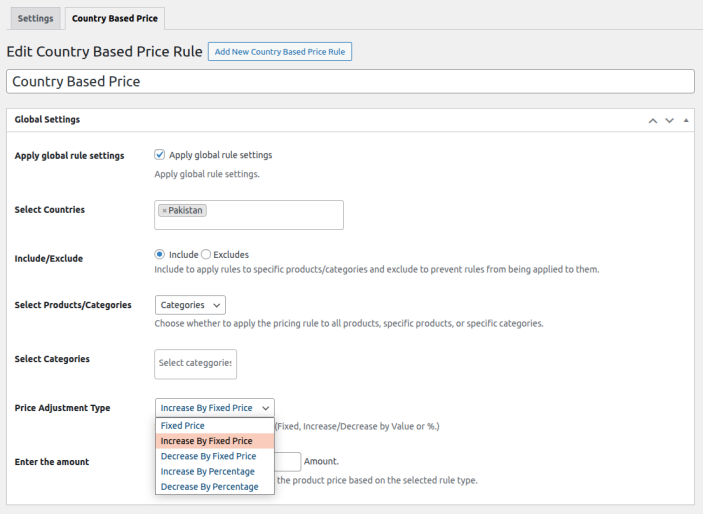Viewport: 703px width, 514px height.
Task: Switch to Country Based Price tab
Action: tap(115, 18)
